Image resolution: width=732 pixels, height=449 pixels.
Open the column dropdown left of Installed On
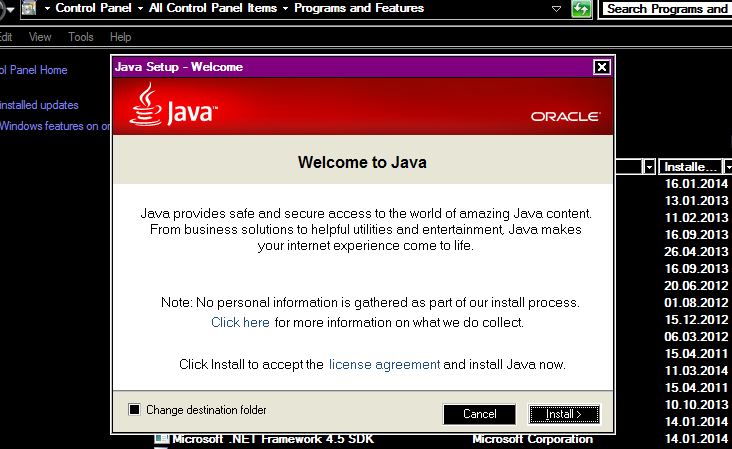click(649, 166)
